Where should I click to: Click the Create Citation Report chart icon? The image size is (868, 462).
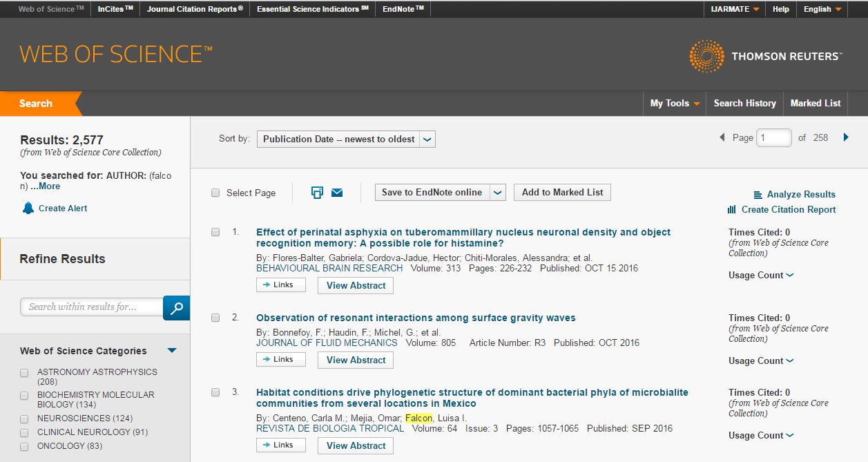(732, 209)
